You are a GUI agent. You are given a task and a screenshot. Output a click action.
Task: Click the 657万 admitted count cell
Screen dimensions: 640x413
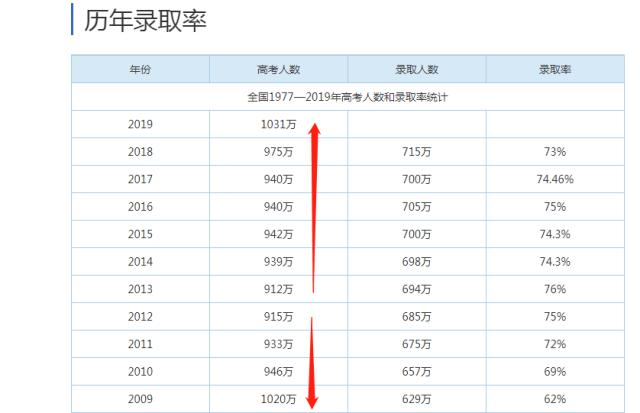417,371
